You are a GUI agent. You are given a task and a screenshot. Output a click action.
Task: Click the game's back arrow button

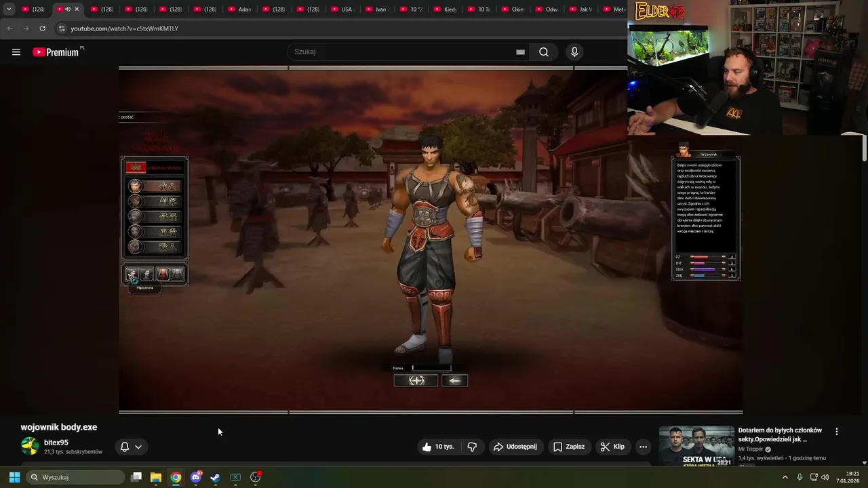pyautogui.click(x=454, y=381)
